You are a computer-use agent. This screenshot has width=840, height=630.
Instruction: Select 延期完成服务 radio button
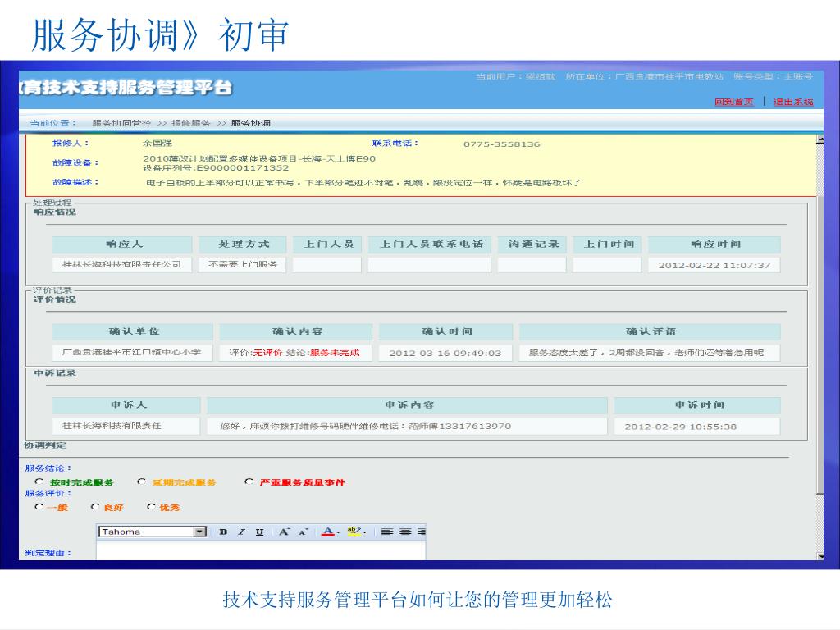pyautogui.click(x=141, y=482)
